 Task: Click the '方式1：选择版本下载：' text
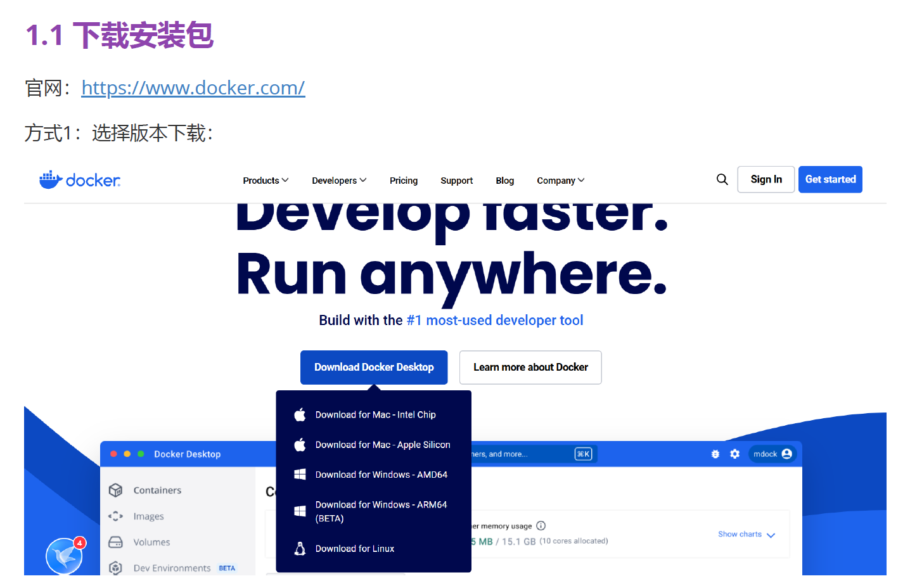click(119, 133)
